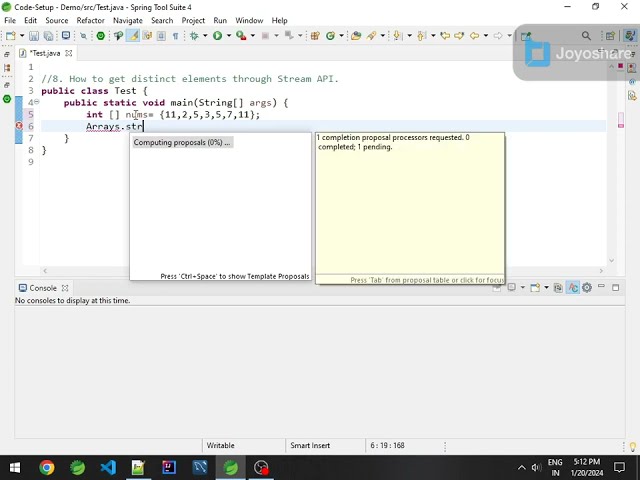The width and height of the screenshot is (640, 480).
Task: Open the Refactor menu
Action: 91,20
